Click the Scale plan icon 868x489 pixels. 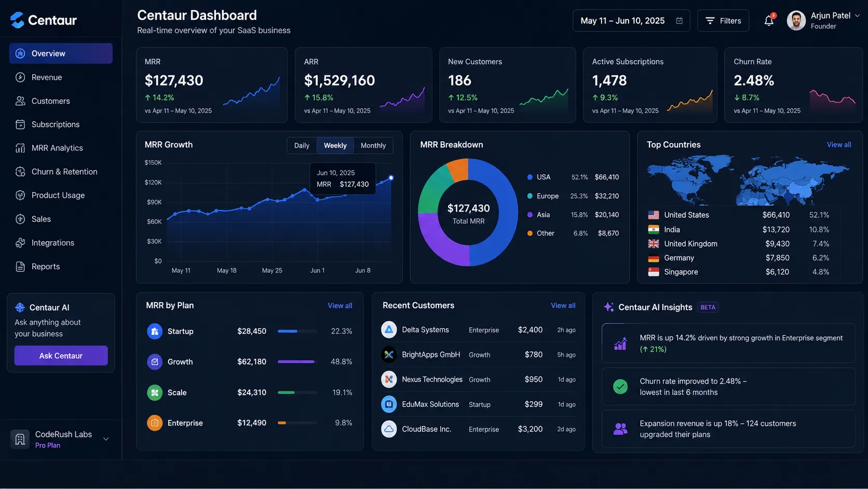point(155,392)
